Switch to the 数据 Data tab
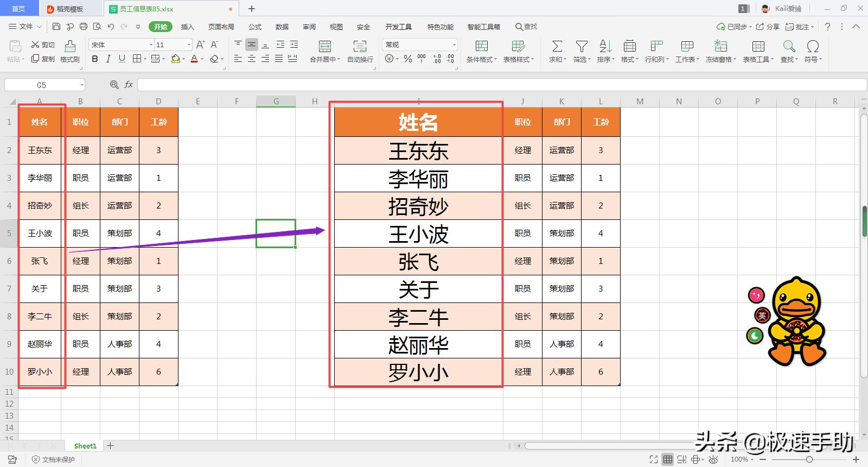Screen dimensions: 868x467 pyautogui.click(x=282, y=27)
